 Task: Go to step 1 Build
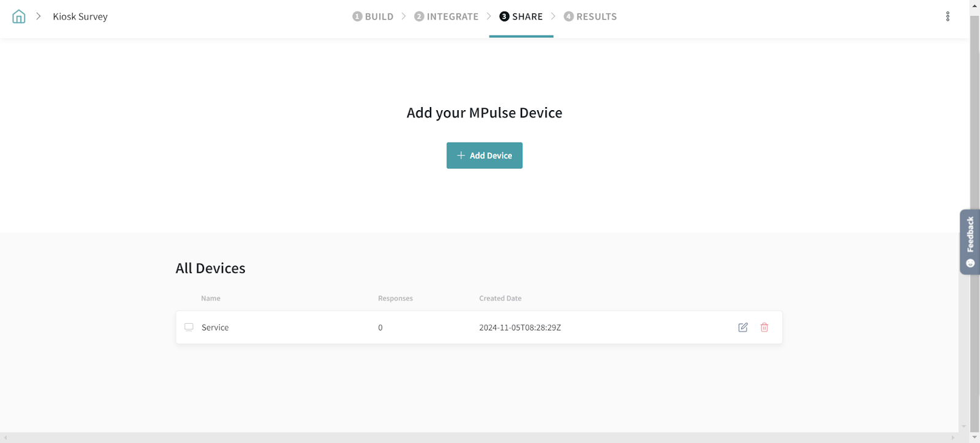point(373,17)
